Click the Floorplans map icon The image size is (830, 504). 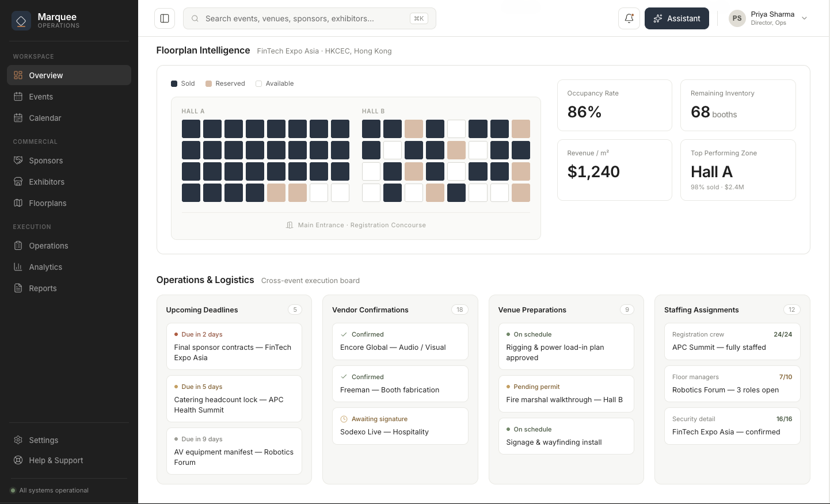pyautogui.click(x=18, y=203)
